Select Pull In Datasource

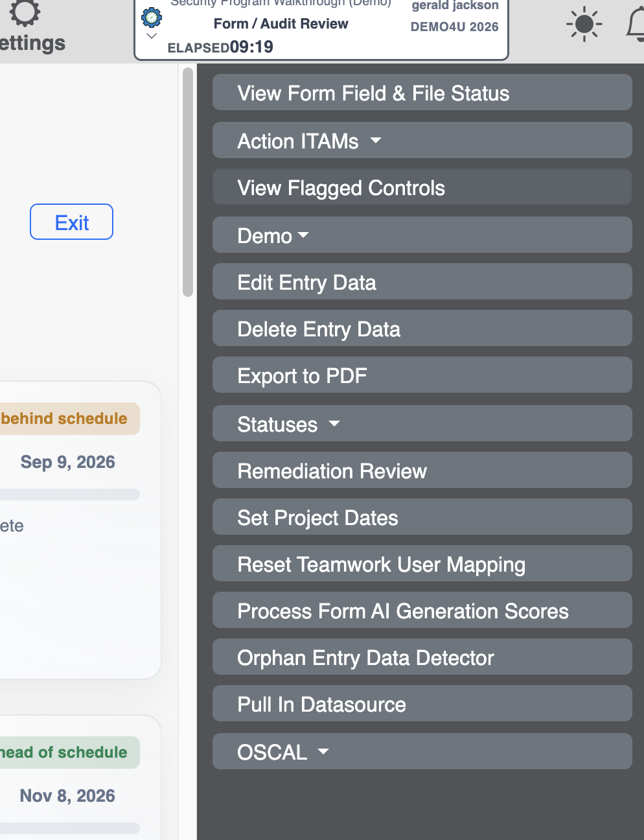tap(422, 704)
